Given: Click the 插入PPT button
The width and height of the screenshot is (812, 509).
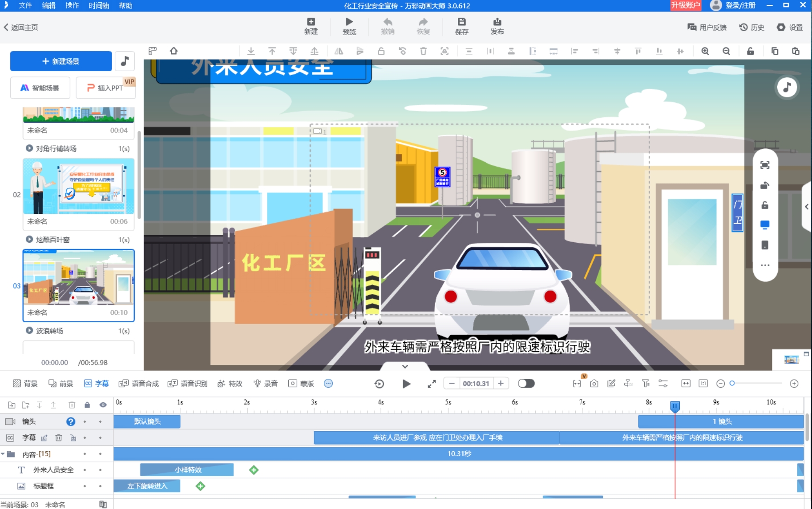Looking at the screenshot, I should pyautogui.click(x=105, y=88).
